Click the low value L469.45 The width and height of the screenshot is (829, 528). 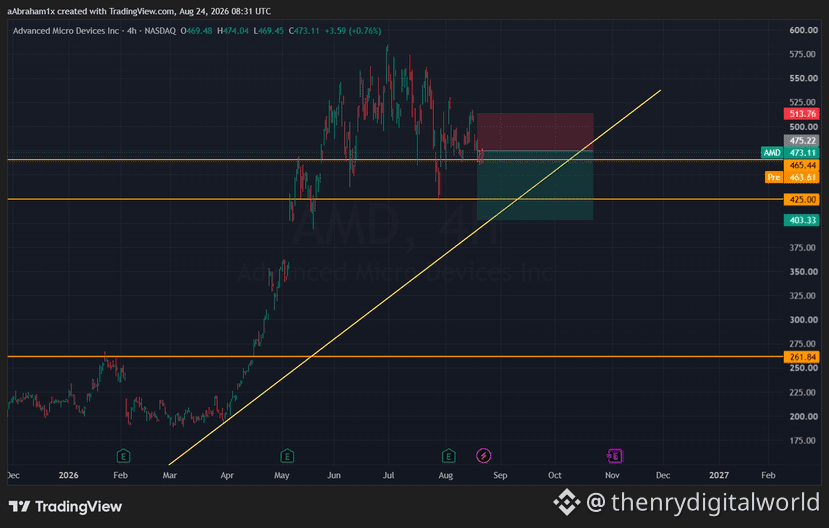268,31
